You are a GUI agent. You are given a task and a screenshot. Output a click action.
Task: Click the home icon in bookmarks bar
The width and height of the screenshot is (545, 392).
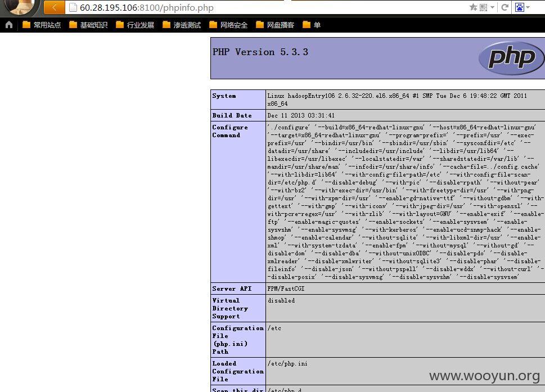tap(9, 25)
